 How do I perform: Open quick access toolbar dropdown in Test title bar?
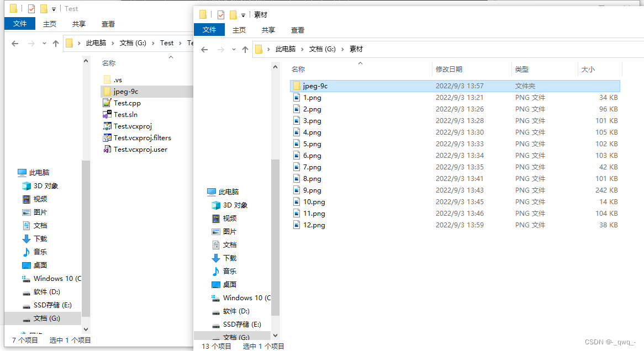click(x=54, y=9)
